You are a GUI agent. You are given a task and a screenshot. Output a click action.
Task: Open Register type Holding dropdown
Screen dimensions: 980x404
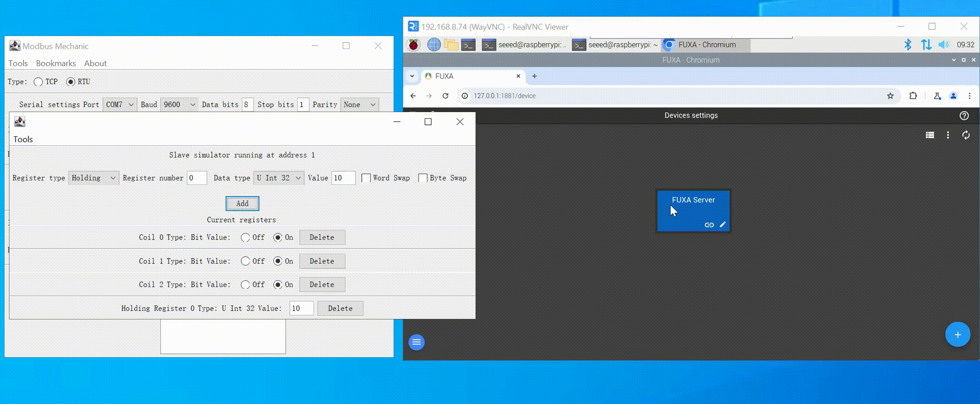(94, 178)
